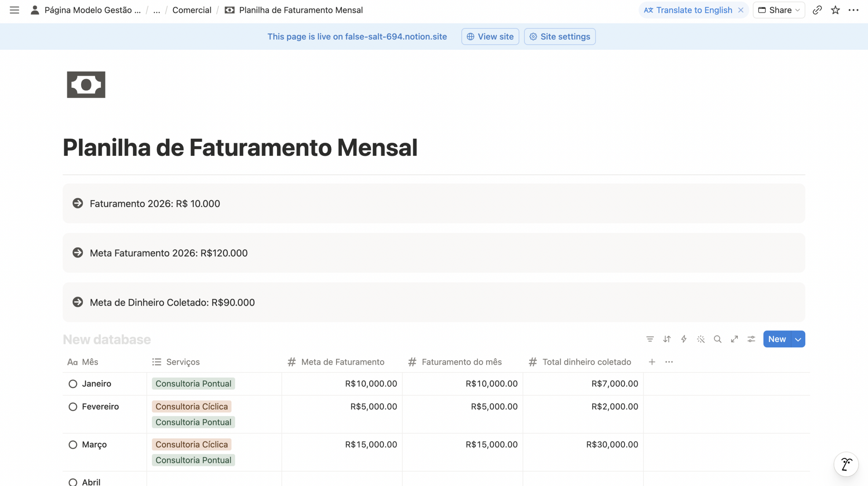Click the AI sparkle icon in database toolbar
The height and width of the screenshot is (486, 868).
tap(701, 339)
